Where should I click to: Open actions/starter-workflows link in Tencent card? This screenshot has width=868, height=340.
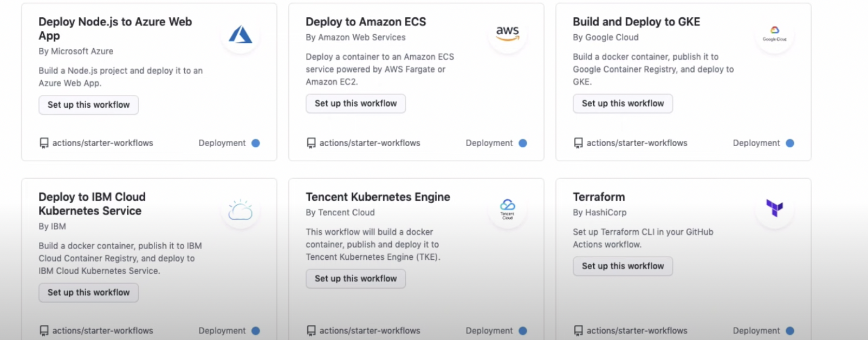tap(370, 331)
